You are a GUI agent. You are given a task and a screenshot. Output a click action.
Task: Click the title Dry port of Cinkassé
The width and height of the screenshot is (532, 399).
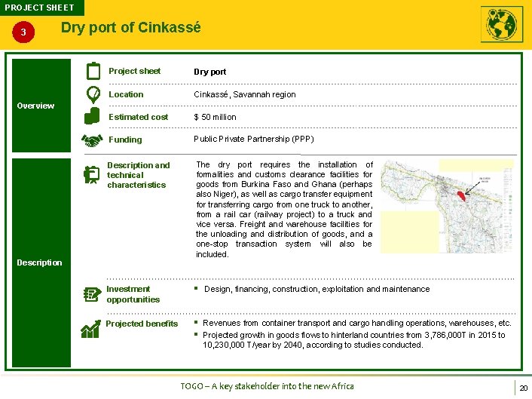[131, 27]
